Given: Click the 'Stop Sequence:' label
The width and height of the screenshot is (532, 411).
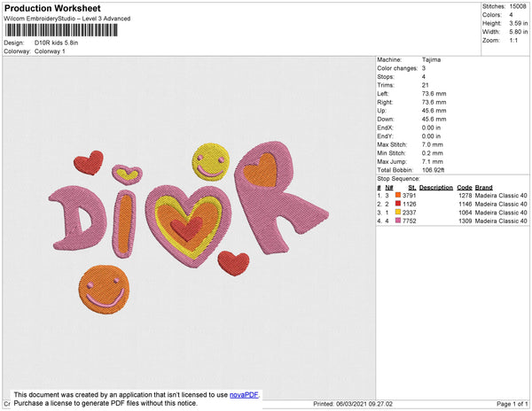Looking at the screenshot, I should [x=398, y=179].
